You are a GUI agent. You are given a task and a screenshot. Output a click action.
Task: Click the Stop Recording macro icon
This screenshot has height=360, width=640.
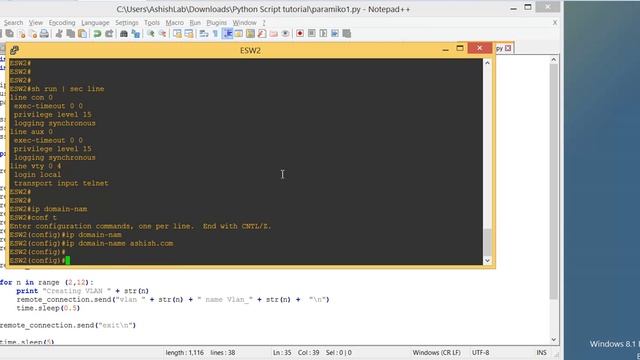coord(311,34)
